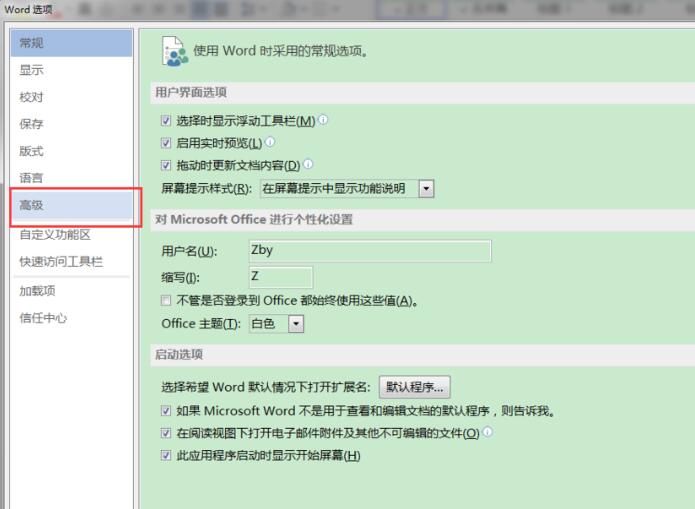Switch to the 校对 category
695x509 pixels.
point(71,97)
